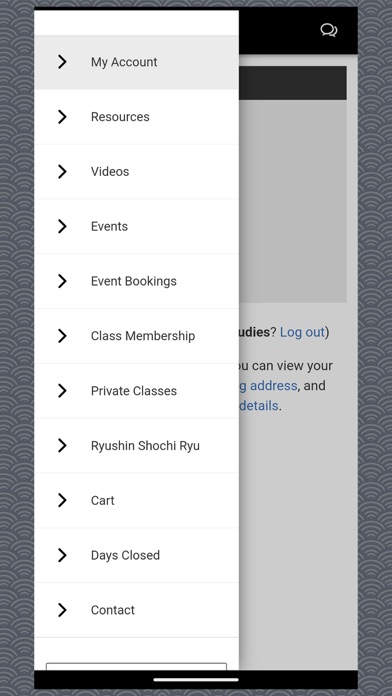Open the chat bubbles icon
Screen dimensions: 392x696
[329, 31]
